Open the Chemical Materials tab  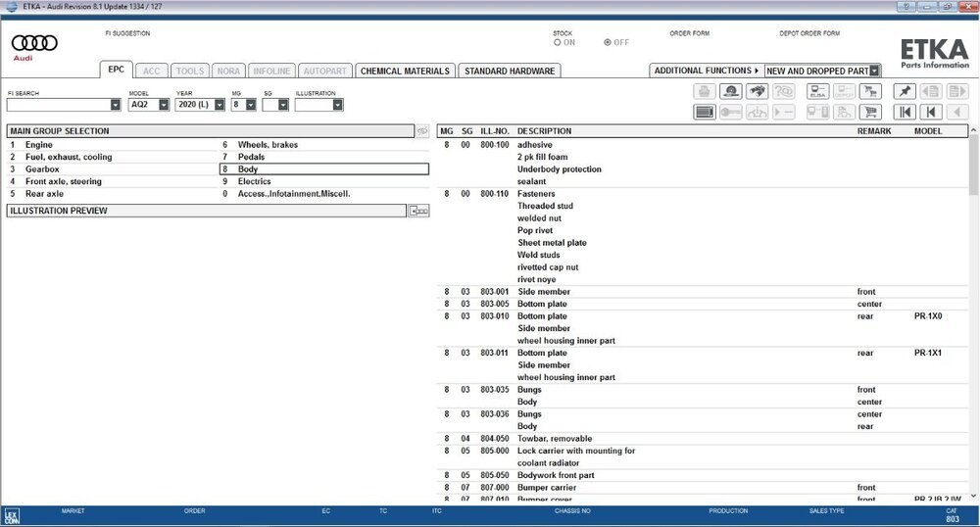pos(405,72)
